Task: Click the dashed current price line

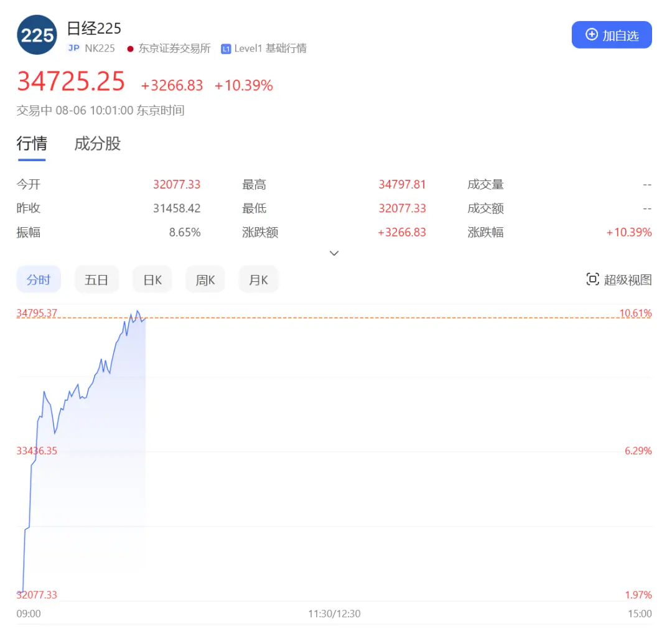Action: click(334, 318)
